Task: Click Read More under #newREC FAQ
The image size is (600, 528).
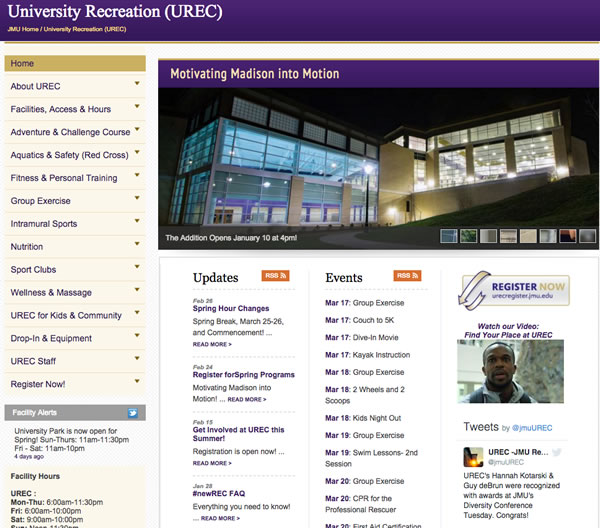Action: pos(220,518)
